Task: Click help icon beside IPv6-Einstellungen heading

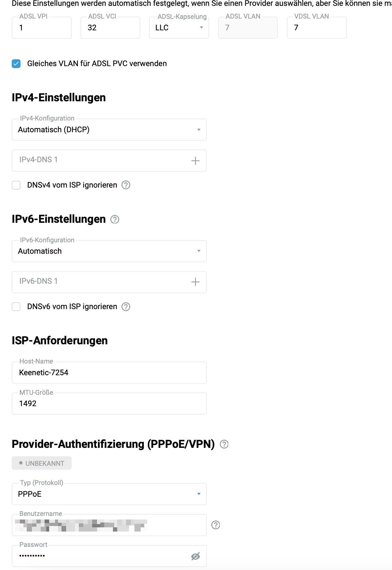Action: pos(115,219)
